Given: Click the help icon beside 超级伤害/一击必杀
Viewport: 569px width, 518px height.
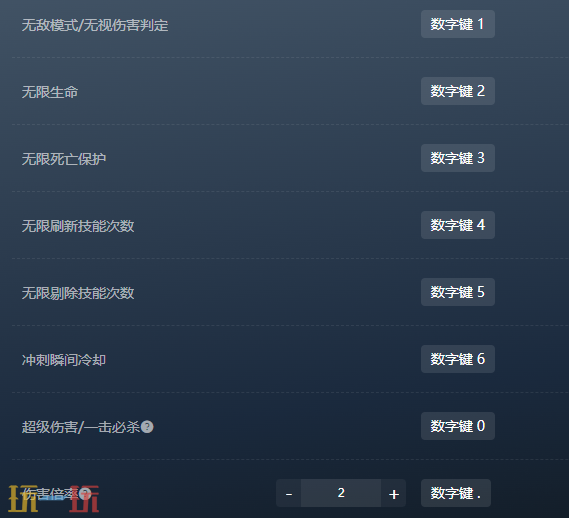Looking at the screenshot, I should [147, 427].
